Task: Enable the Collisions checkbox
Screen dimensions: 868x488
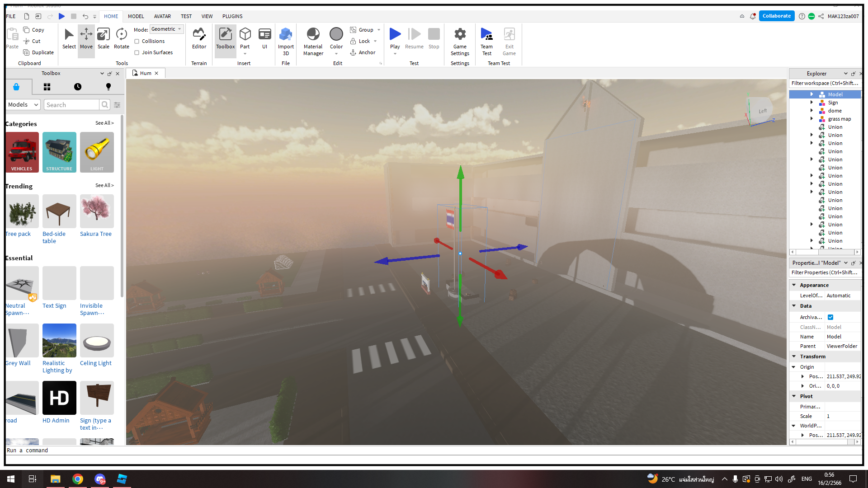Action: tap(137, 41)
